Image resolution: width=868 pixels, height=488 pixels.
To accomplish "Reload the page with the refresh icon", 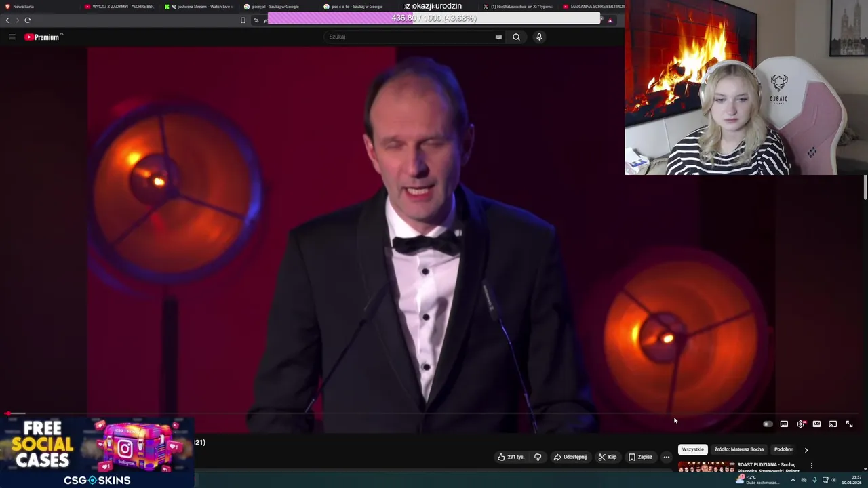I will pos(28,20).
